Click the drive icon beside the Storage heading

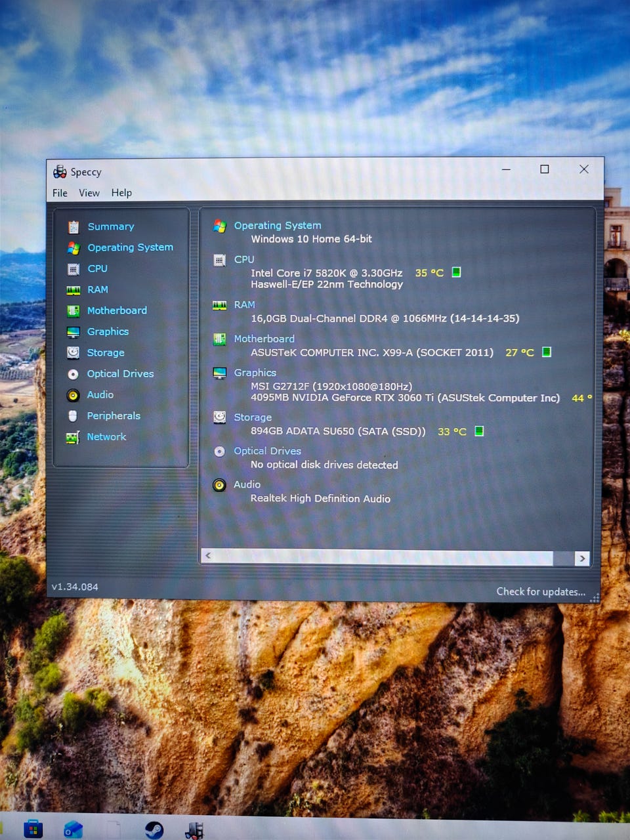[220, 417]
